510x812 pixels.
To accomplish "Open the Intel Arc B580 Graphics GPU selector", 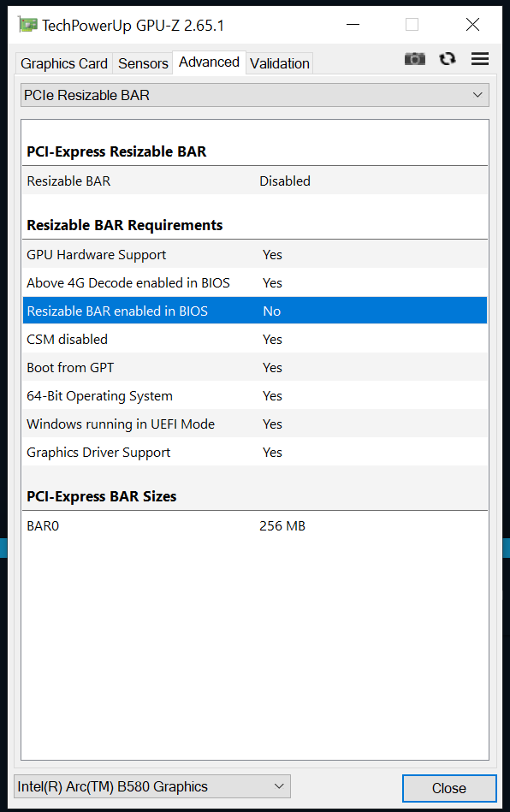I will [152, 786].
